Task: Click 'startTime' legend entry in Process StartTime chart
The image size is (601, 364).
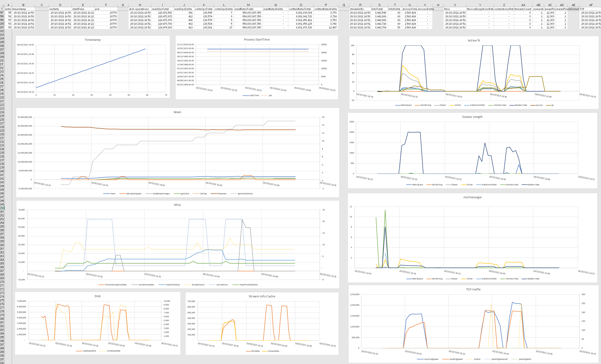Action: (251, 95)
